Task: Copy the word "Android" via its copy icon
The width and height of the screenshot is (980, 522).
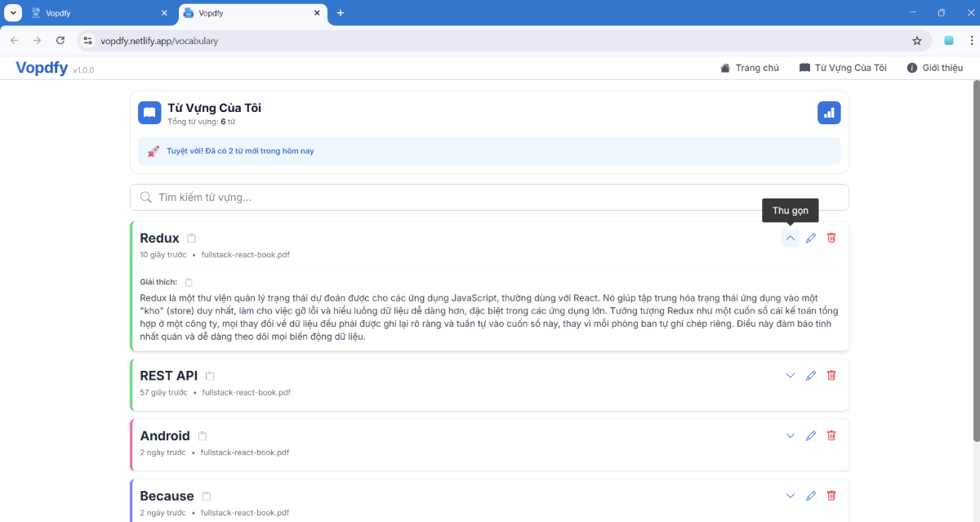Action: coord(203,435)
